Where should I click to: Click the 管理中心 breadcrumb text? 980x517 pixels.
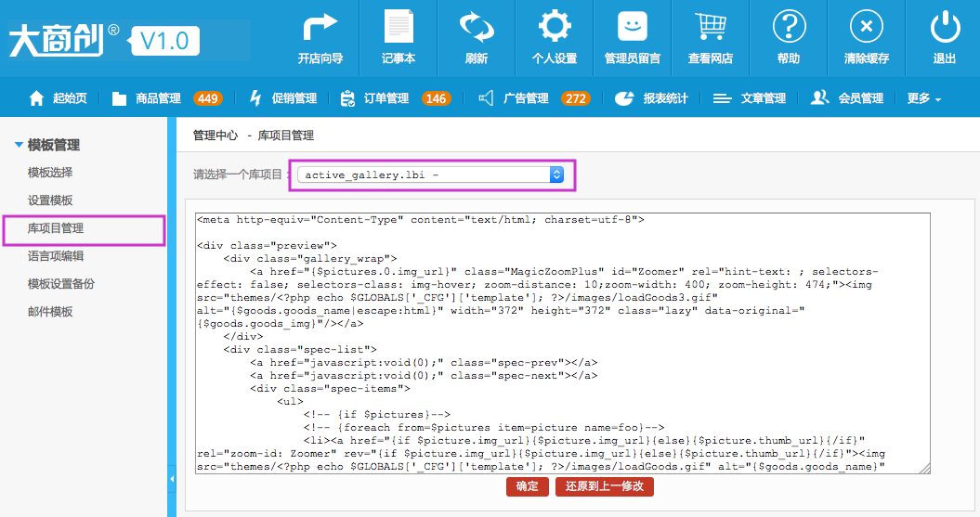click(x=215, y=136)
